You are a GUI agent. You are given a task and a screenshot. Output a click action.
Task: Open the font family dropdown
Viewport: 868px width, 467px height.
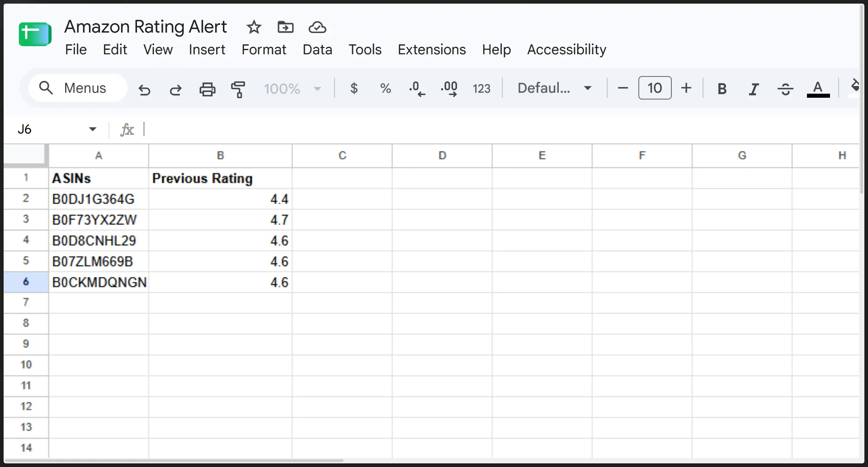pyautogui.click(x=555, y=88)
